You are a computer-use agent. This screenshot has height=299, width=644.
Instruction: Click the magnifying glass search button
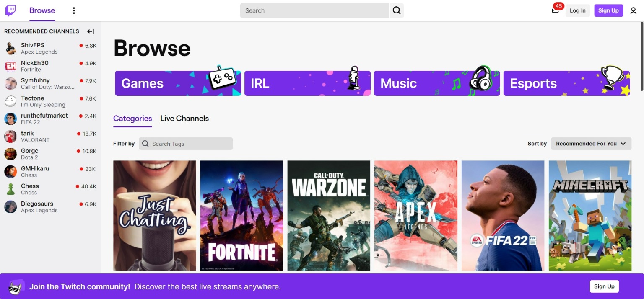coord(397,10)
